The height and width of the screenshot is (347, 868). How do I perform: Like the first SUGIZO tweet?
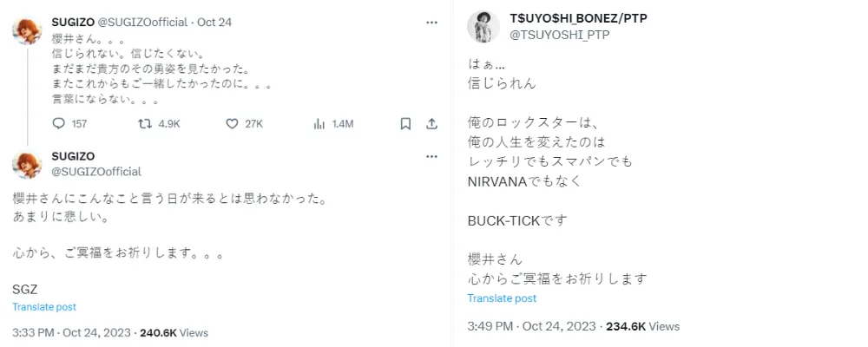pyautogui.click(x=232, y=124)
